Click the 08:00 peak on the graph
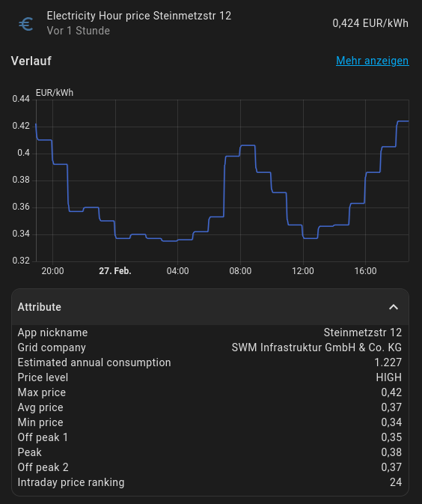Image resolution: width=422 pixels, height=504 pixels. 248,145
